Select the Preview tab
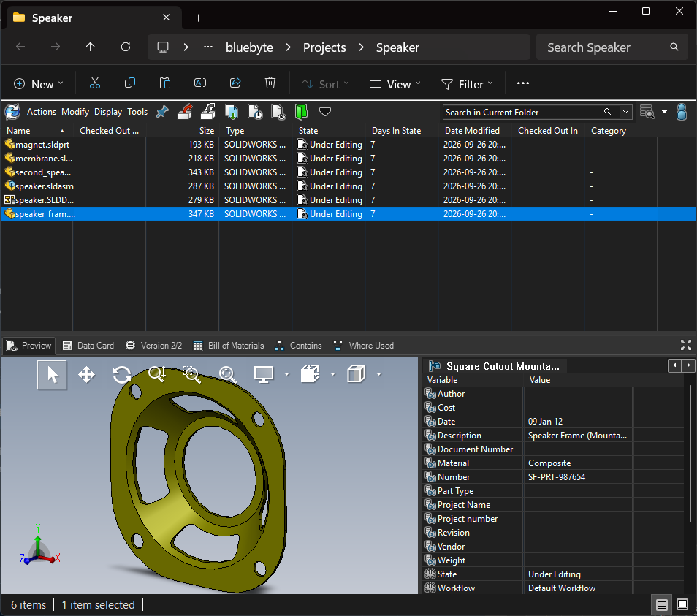Image resolution: width=697 pixels, height=616 pixels. pos(29,346)
